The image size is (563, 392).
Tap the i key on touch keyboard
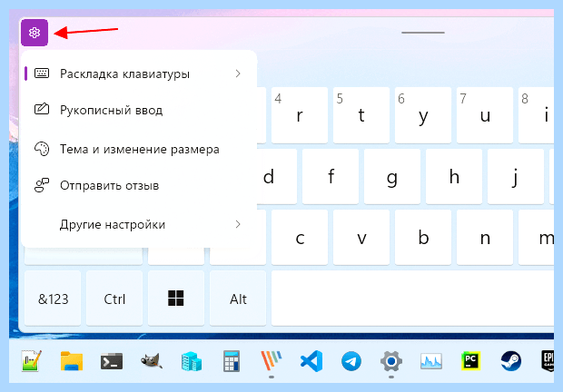tap(537, 115)
